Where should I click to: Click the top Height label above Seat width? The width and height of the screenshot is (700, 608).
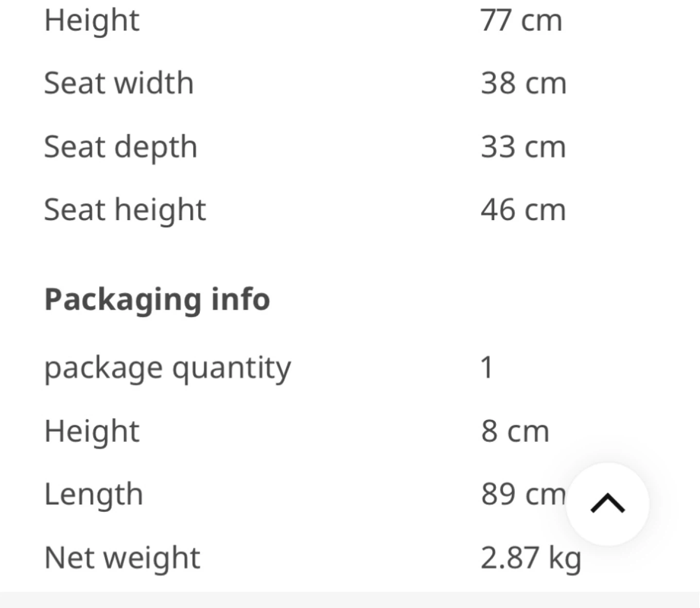(92, 20)
